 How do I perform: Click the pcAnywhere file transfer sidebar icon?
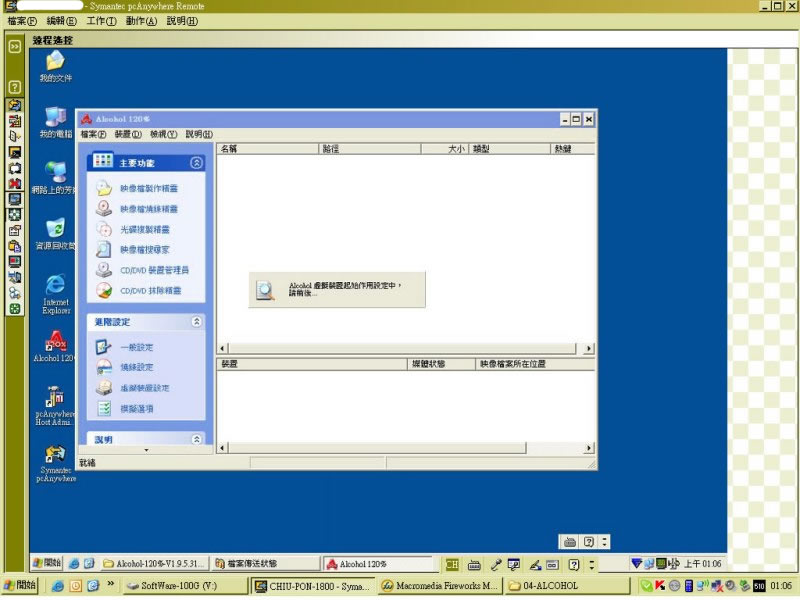pyautogui.click(x=15, y=121)
